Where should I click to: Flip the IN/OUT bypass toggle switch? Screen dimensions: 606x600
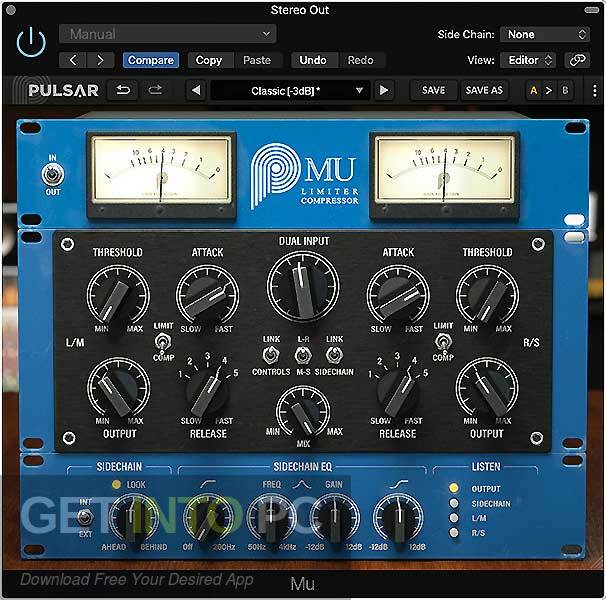53,174
